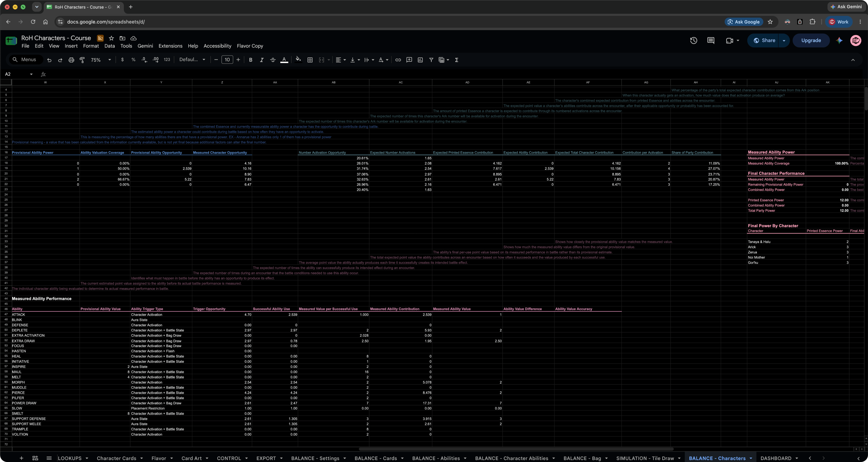868x462 pixels.
Task: Move document with folder icon
Action: [x=122, y=38]
